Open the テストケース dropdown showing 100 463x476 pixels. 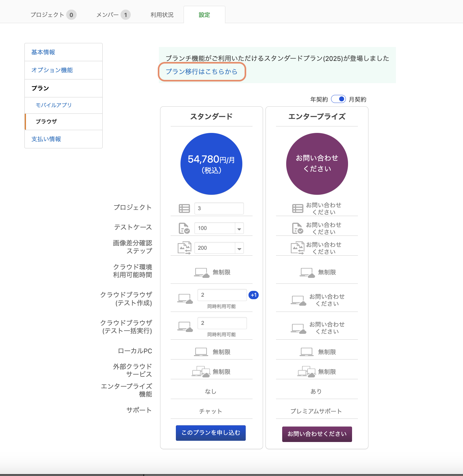[219, 228]
